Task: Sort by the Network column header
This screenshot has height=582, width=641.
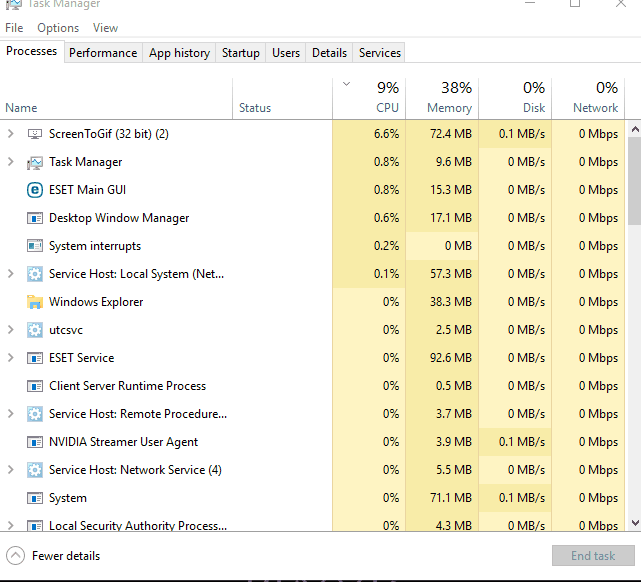Action: click(x=588, y=98)
